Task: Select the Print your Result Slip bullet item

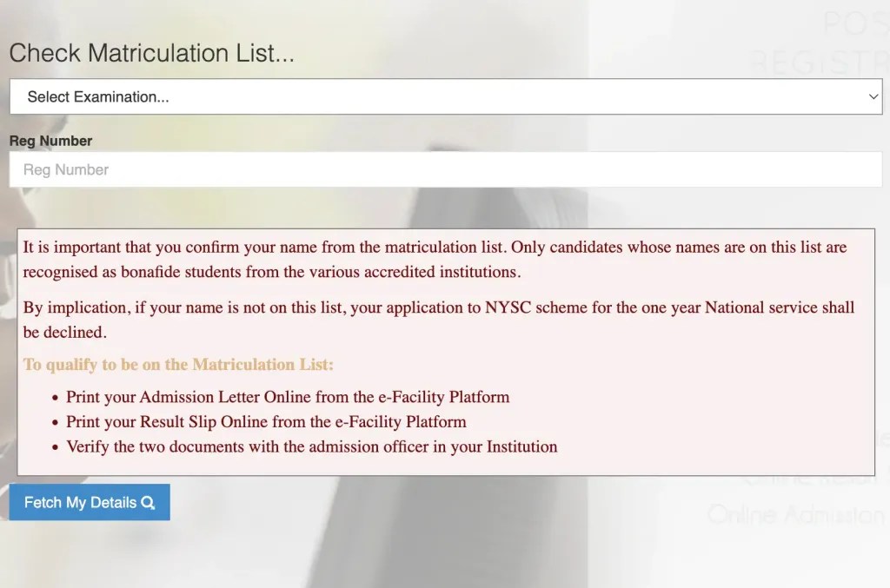Action: (266, 422)
